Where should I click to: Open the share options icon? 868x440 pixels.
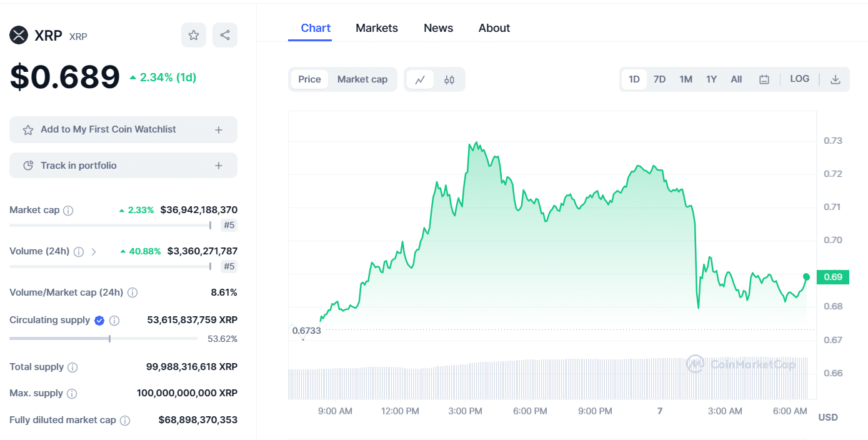click(225, 35)
